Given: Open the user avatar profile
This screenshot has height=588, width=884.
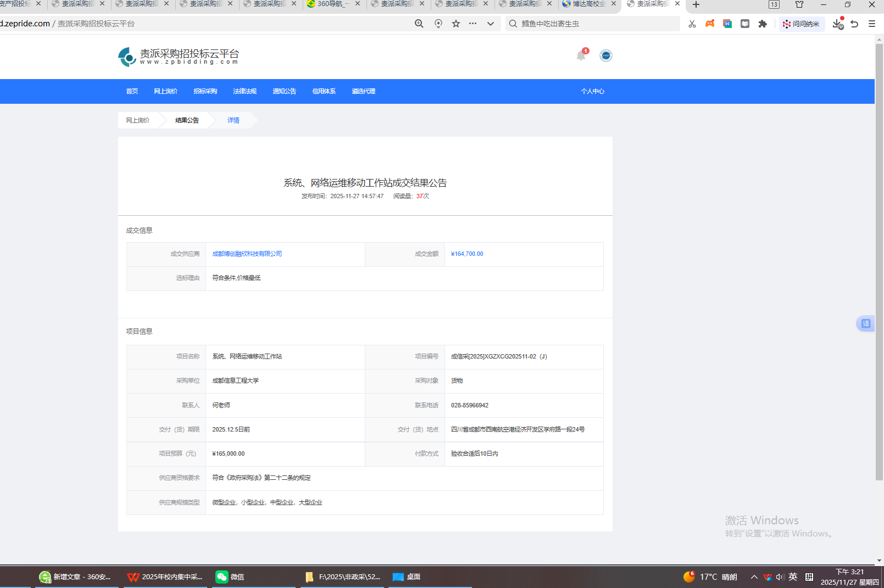Looking at the screenshot, I should 605,55.
